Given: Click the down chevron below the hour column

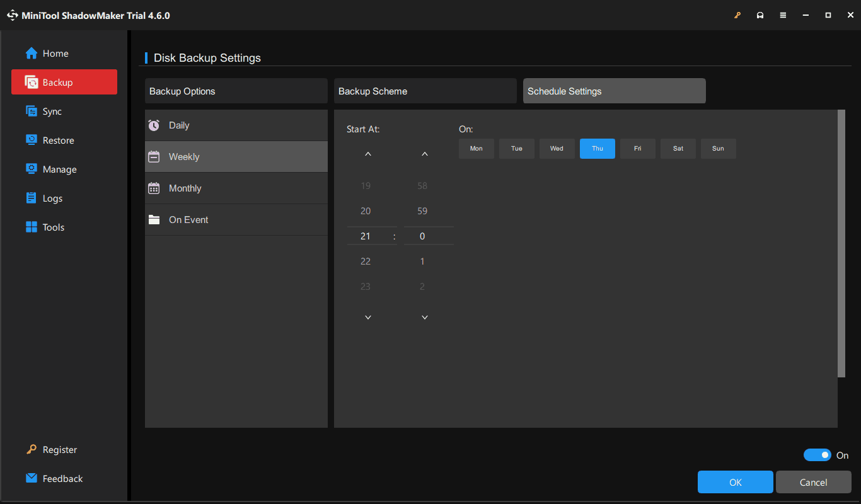Looking at the screenshot, I should [367, 317].
